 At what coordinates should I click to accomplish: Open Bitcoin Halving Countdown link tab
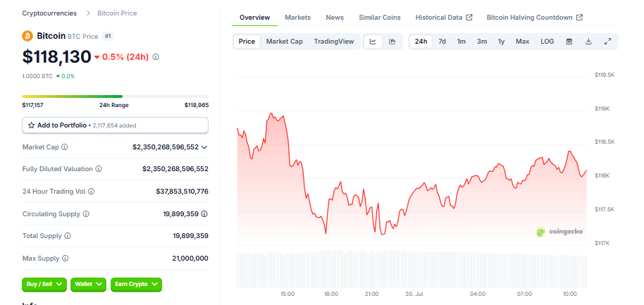coord(535,17)
